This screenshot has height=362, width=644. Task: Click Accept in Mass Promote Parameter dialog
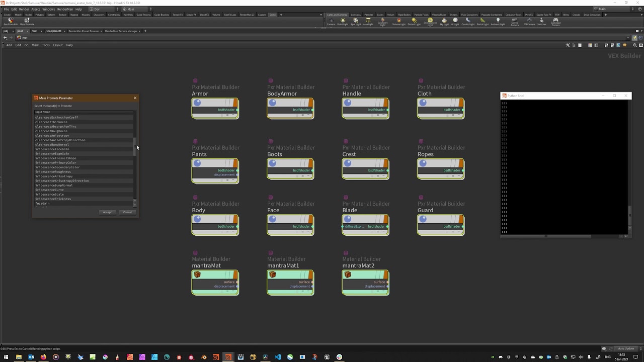(107, 212)
